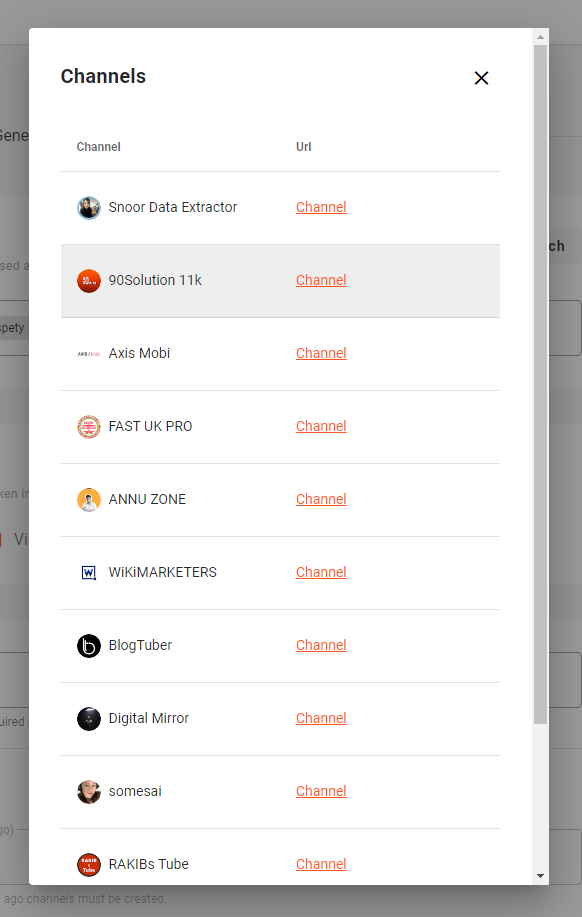Click the Url column header
Viewport: 582px width, 917px height.
click(x=304, y=147)
